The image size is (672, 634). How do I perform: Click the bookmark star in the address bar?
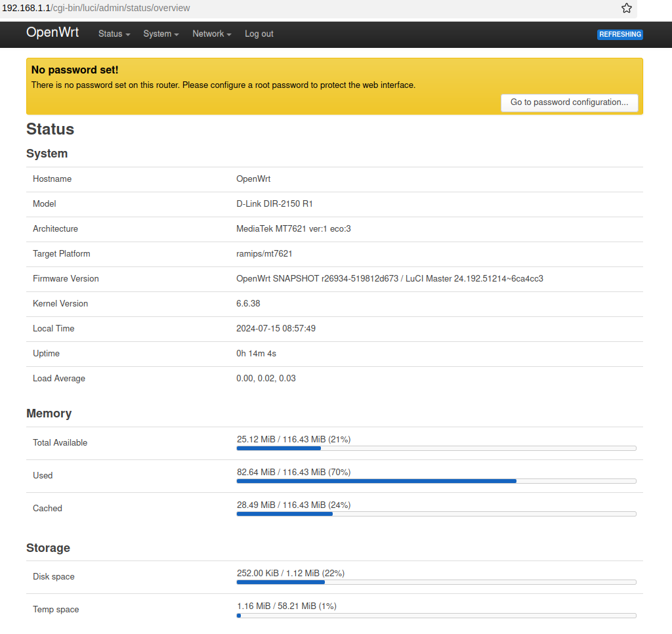[627, 9]
